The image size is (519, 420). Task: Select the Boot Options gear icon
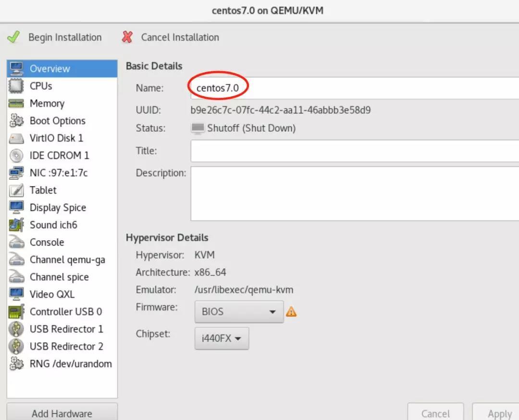coord(16,121)
